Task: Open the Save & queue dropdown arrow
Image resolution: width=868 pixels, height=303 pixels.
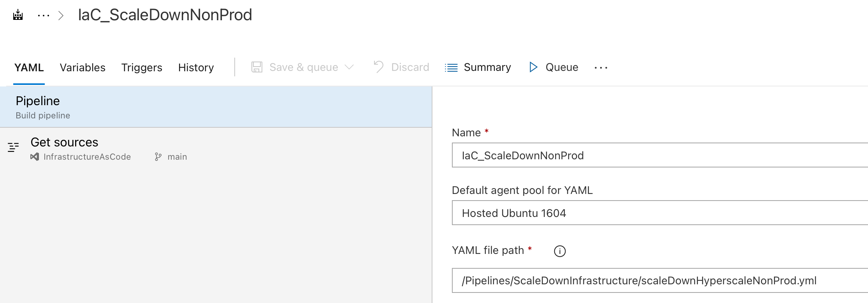Action: (350, 67)
